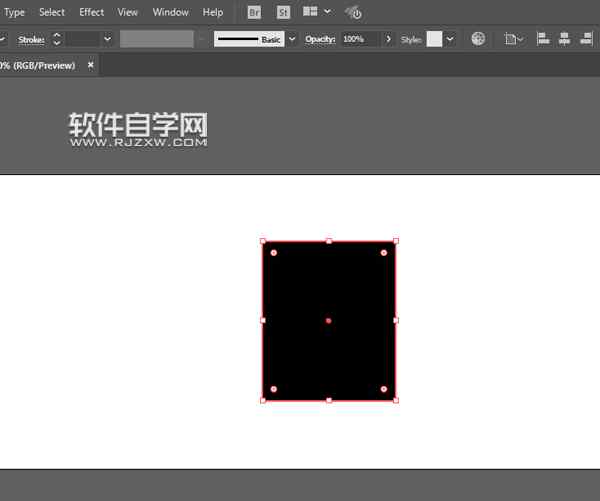
Task: Open Adobe Stock via St icon
Action: point(283,13)
